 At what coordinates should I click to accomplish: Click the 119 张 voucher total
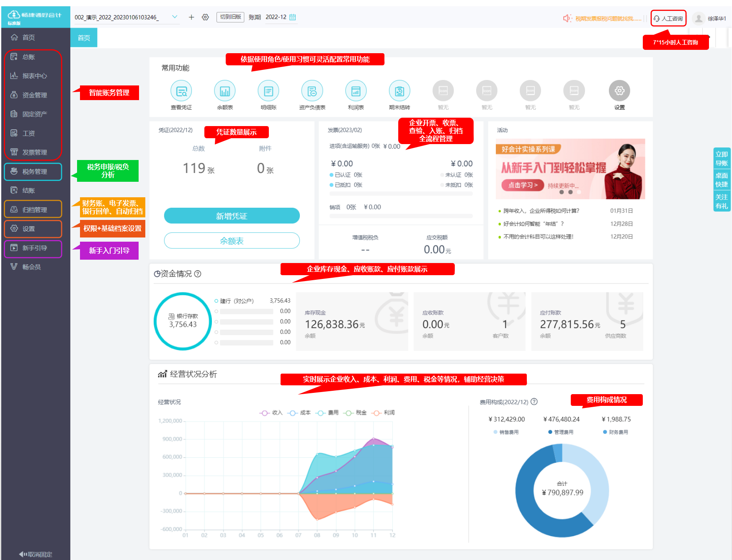pyautogui.click(x=198, y=168)
